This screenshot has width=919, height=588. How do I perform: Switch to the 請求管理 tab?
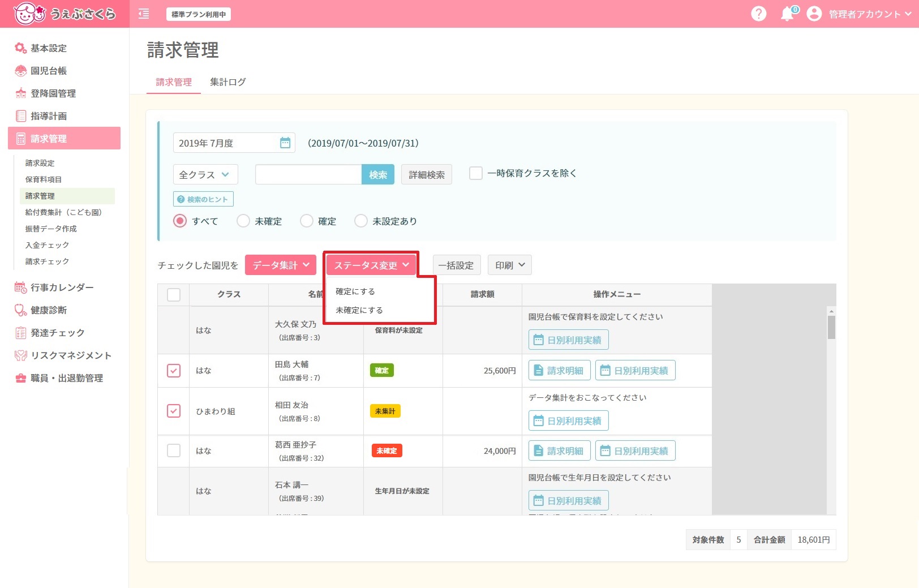[x=174, y=82]
